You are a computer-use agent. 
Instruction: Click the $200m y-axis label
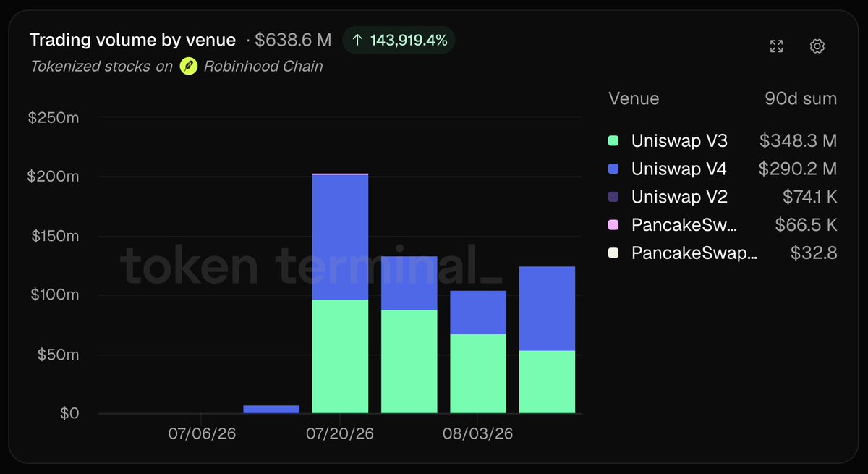54,177
